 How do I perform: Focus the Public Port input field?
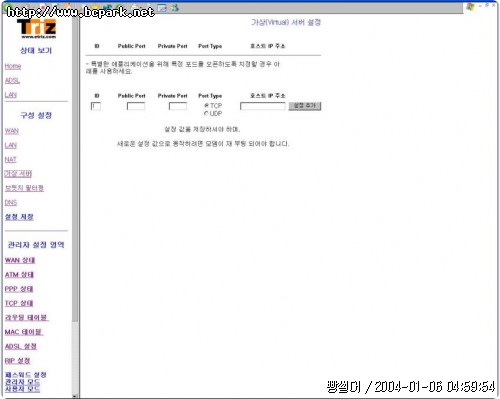click(x=136, y=106)
